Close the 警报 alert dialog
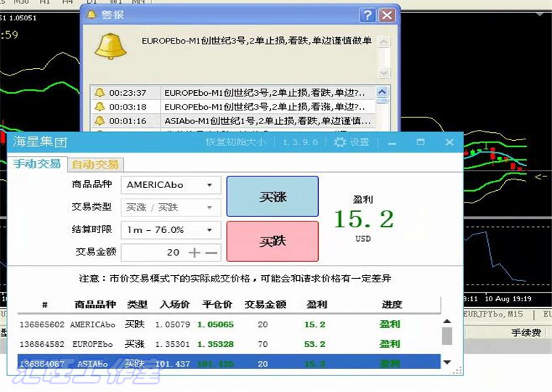The width and height of the screenshot is (552, 392). pyautogui.click(x=387, y=15)
